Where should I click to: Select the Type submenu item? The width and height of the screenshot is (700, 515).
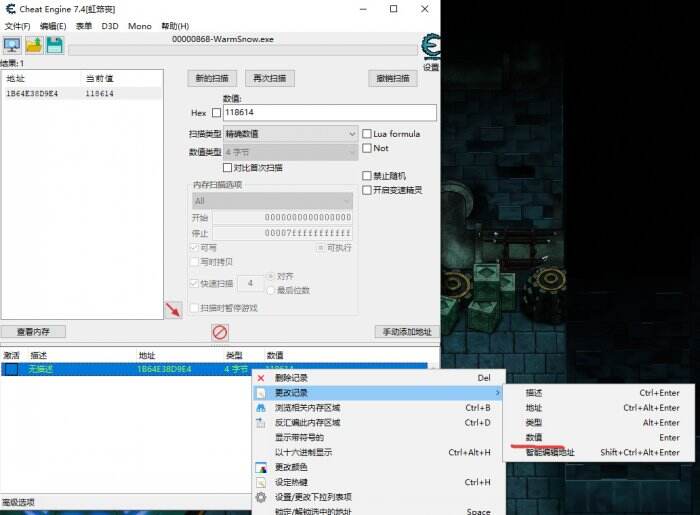pos(599,423)
